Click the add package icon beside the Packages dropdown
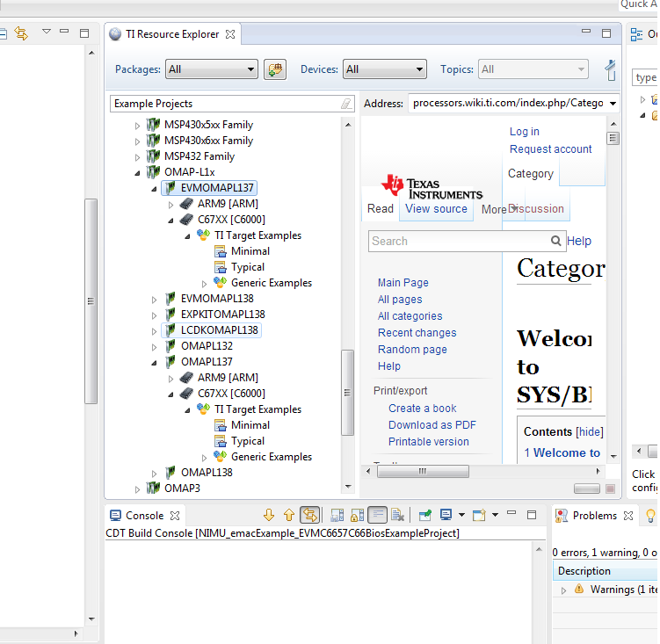Screen dimensions: 660x644 coord(275,69)
